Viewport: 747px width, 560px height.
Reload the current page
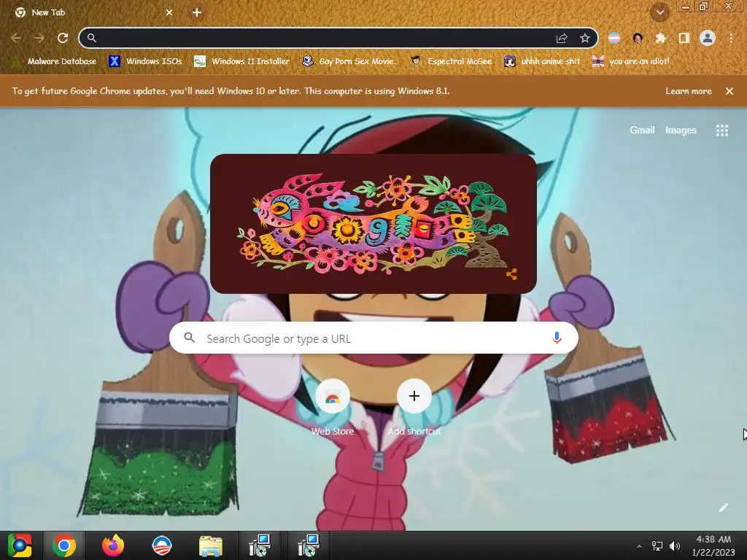[x=63, y=38]
